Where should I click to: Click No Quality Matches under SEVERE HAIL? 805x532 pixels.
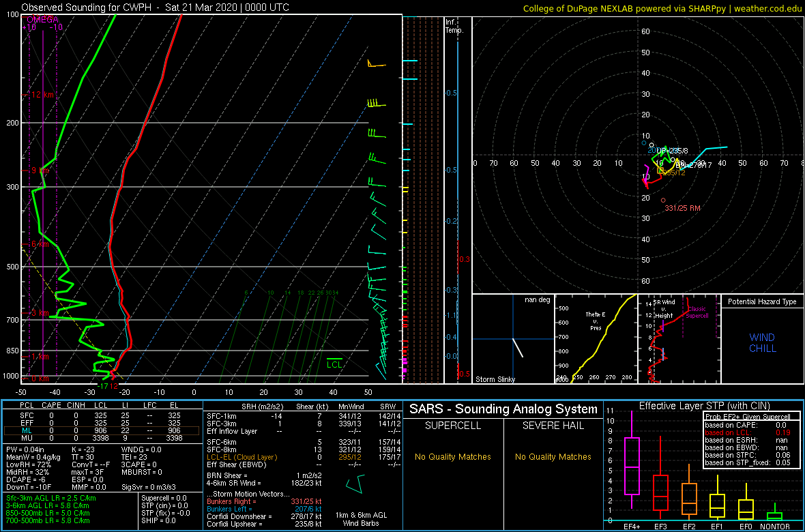pyautogui.click(x=553, y=456)
